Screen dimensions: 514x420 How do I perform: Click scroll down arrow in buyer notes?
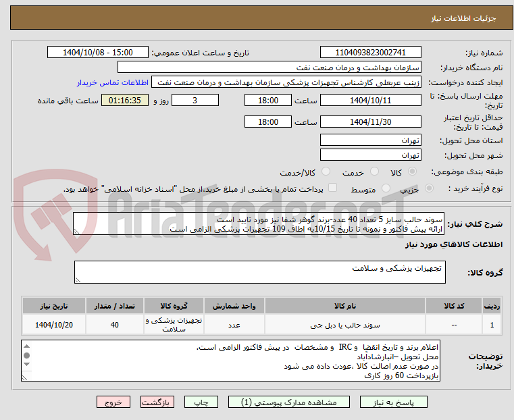26,365
